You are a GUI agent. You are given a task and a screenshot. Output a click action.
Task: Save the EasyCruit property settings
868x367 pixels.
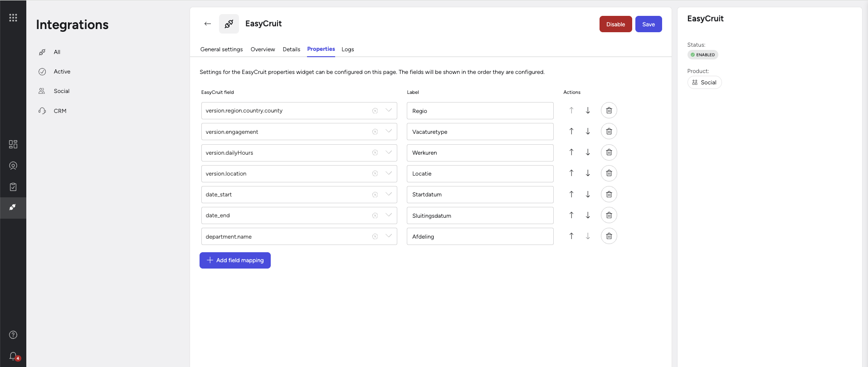[649, 24]
